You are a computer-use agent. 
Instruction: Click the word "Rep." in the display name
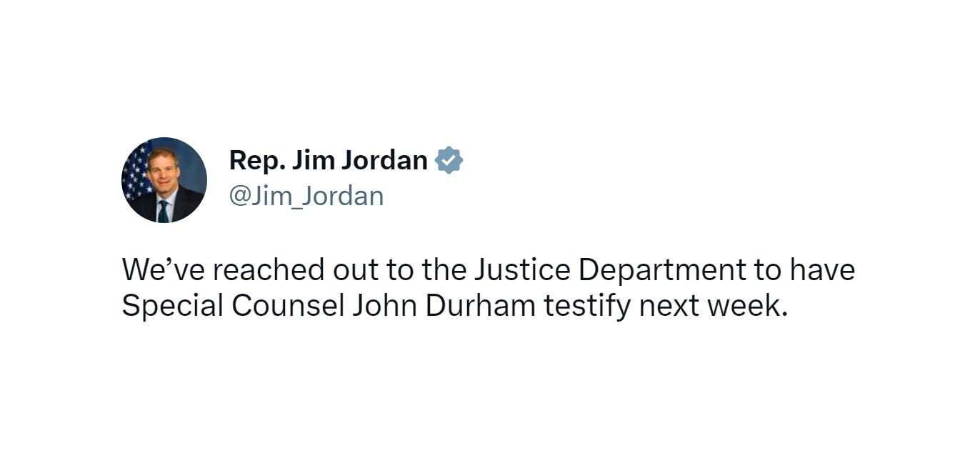252,160
